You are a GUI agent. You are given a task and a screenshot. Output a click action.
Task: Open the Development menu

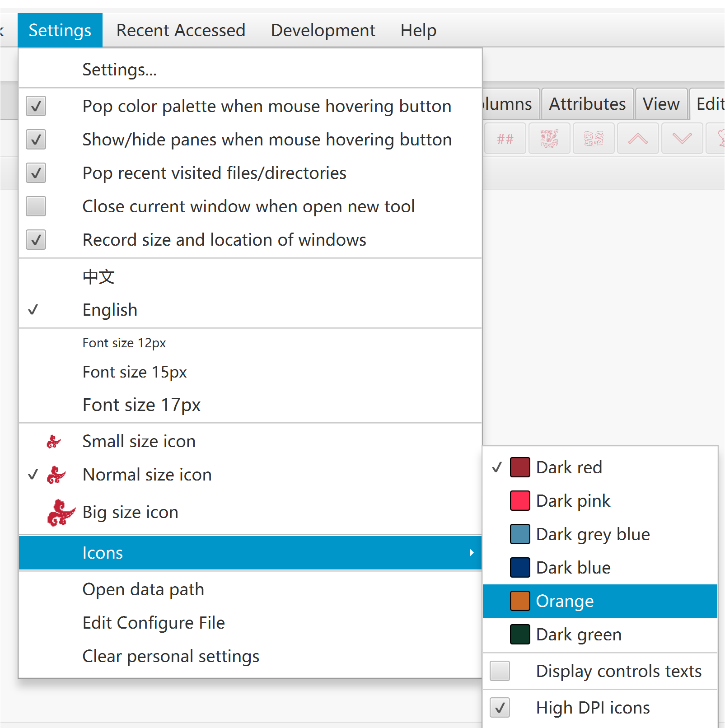coord(323,30)
